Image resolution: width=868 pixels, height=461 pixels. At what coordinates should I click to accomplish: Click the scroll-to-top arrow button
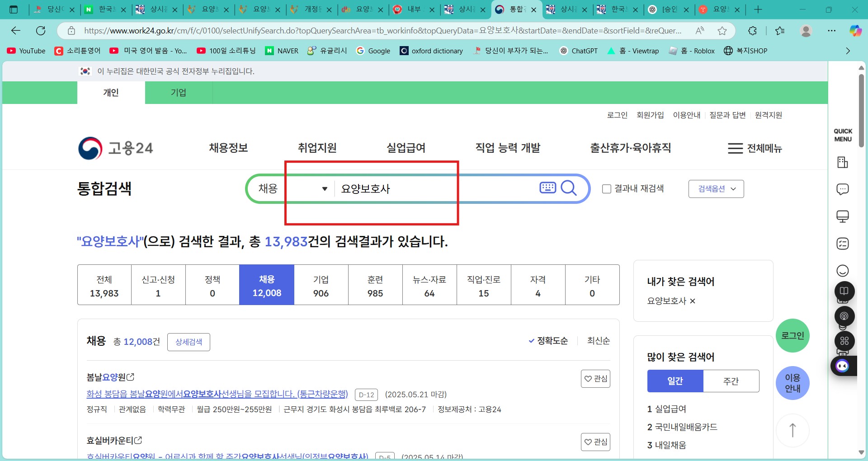click(793, 430)
